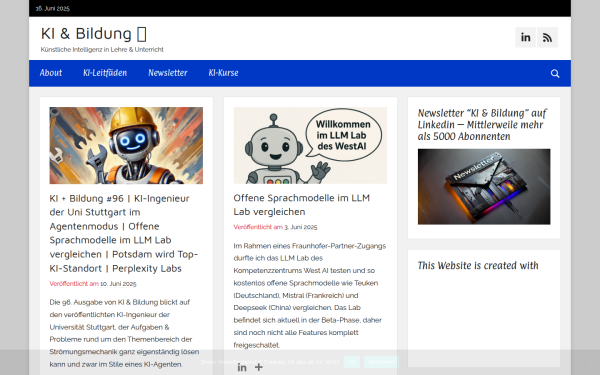Click the date 10. Juni 2025
600x375 pixels.
pos(118,284)
